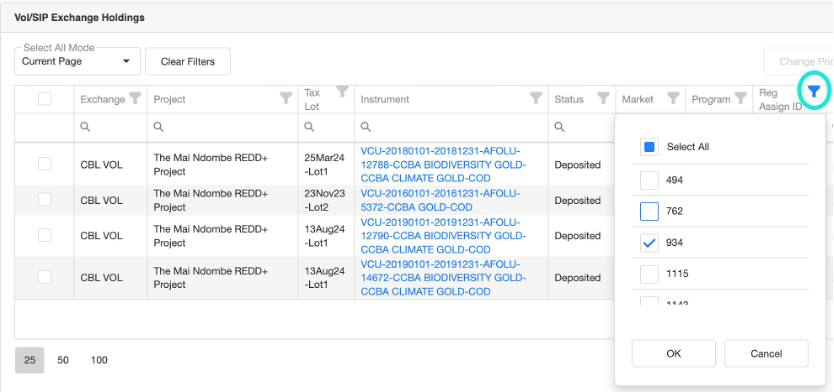Uncheck the 934 filter option

[649, 243]
